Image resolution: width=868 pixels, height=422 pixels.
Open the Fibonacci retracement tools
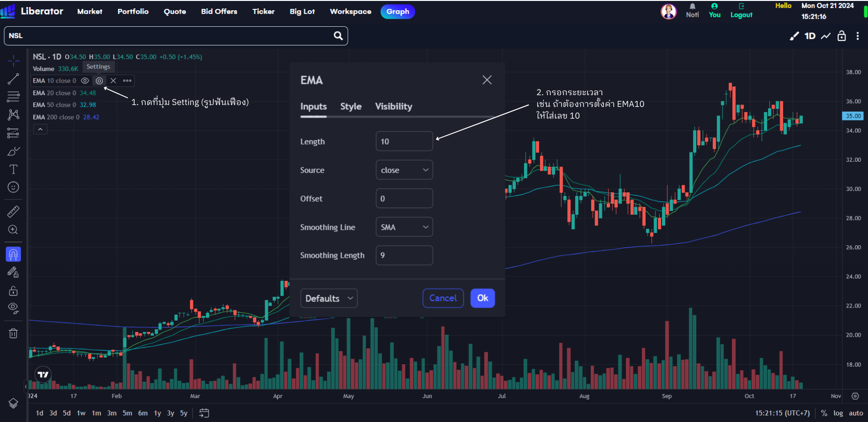pyautogui.click(x=13, y=97)
